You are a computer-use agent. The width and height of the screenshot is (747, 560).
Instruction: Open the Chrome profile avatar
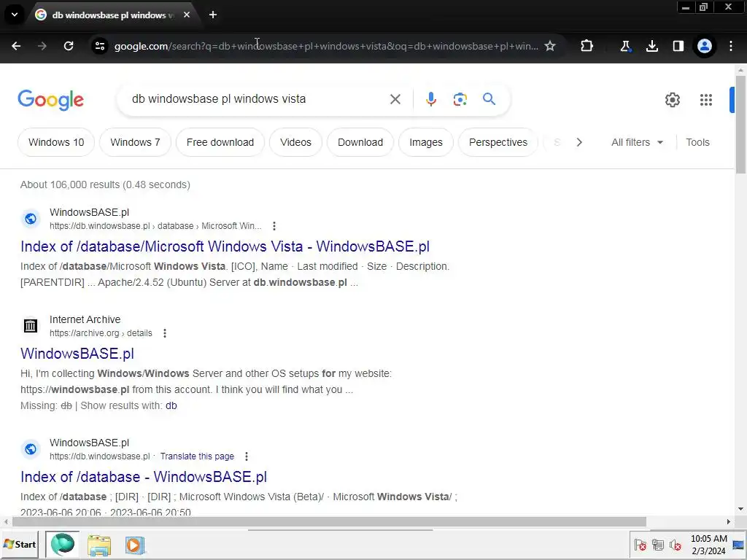point(705,46)
